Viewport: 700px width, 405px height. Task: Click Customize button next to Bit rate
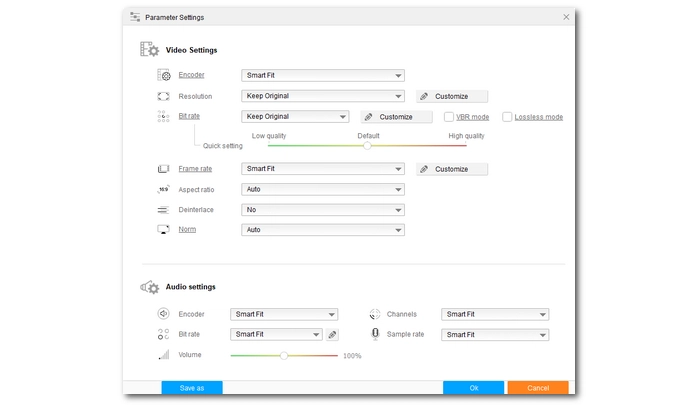tap(396, 117)
